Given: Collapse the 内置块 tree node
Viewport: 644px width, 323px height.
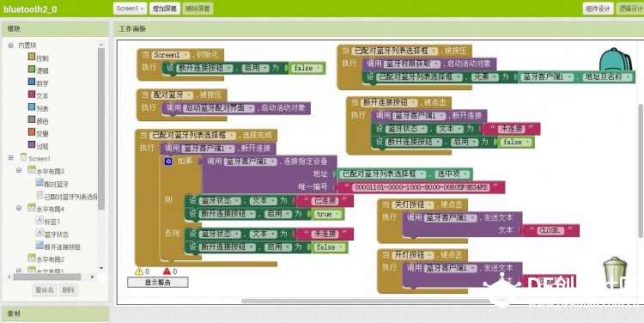Looking at the screenshot, I should [10, 46].
